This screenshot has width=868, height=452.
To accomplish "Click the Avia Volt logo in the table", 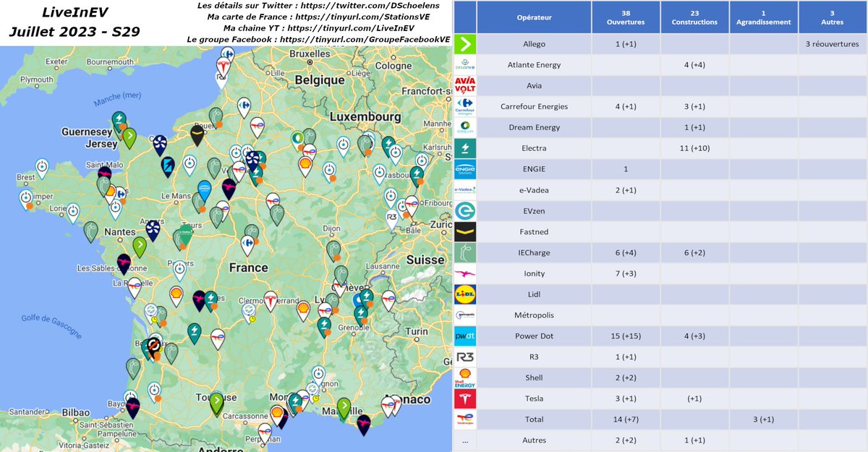I will 464,86.
